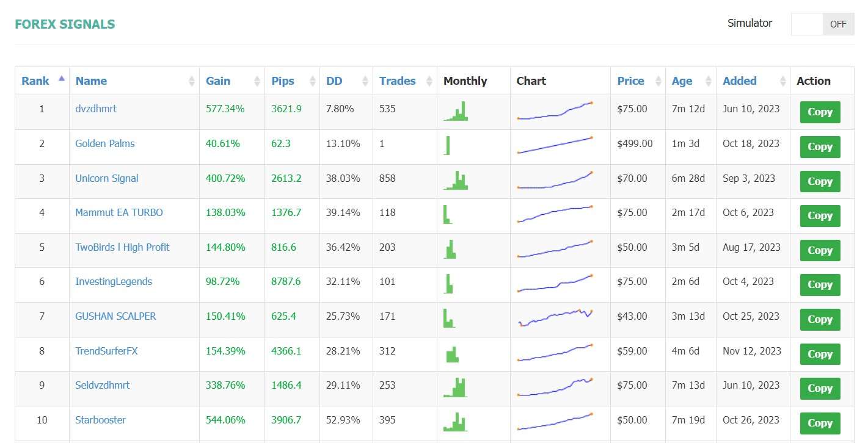Sort table by DD column
This screenshot has width=868, height=443.
pos(346,81)
